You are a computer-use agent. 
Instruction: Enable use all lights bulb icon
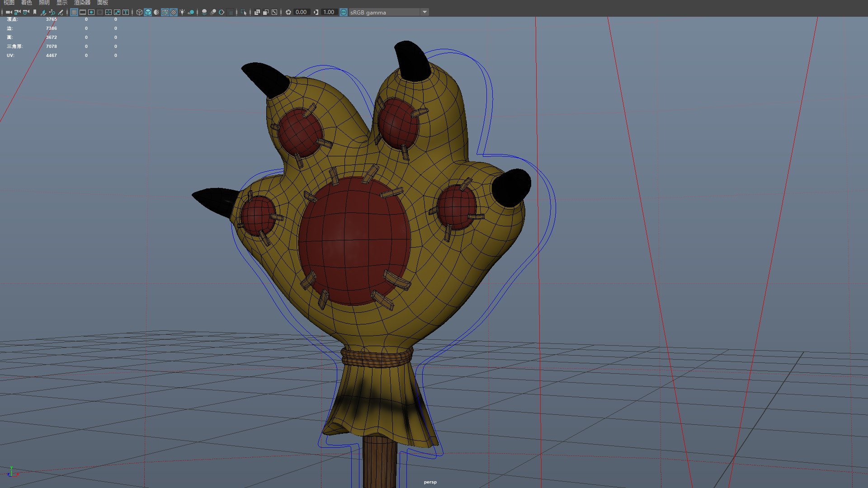[x=182, y=12]
